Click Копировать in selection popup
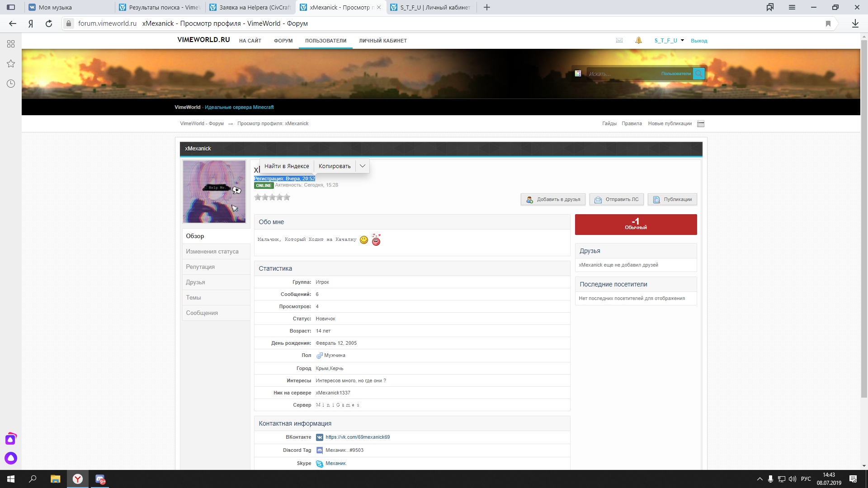The width and height of the screenshot is (868, 488). tap(335, 166)
